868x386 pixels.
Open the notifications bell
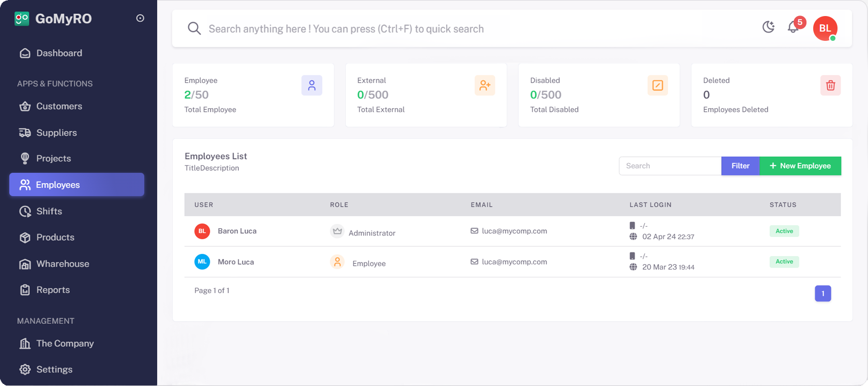point(793,27)
